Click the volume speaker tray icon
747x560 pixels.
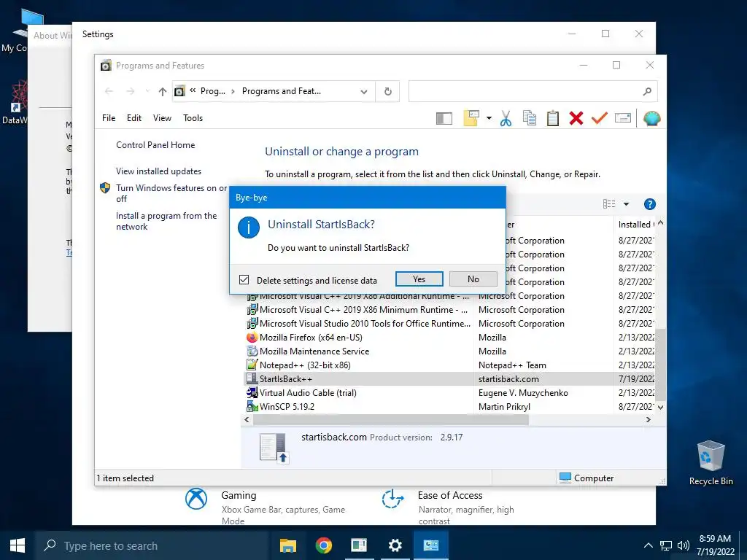pos(683,545)
